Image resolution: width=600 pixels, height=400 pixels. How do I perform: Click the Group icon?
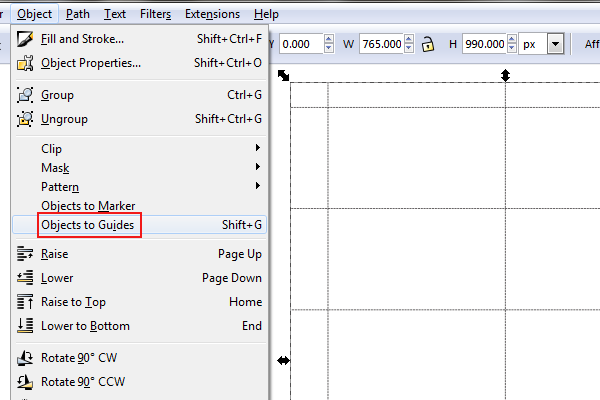pyautogui.click(x=25, y=95)
